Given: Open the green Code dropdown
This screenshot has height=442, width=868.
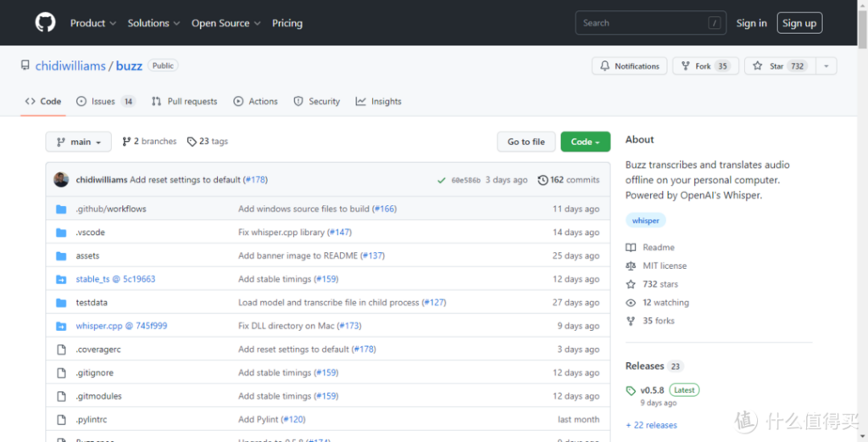Looking at the screenshot, I should point(585,142).
